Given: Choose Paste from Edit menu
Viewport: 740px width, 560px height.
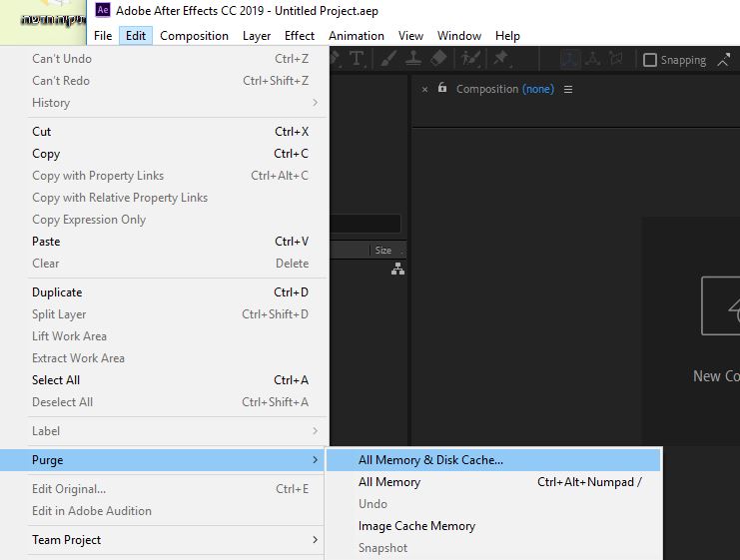Looking at the screenshot, I should point(164,242).
